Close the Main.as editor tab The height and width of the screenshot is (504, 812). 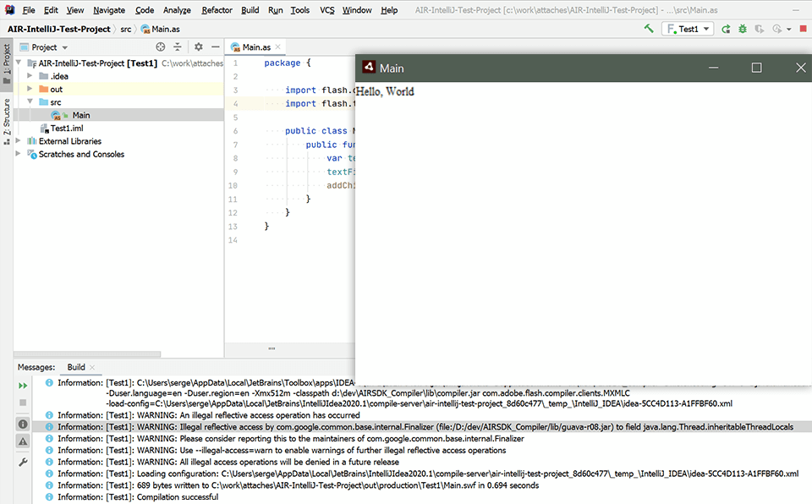pos(278,47)
